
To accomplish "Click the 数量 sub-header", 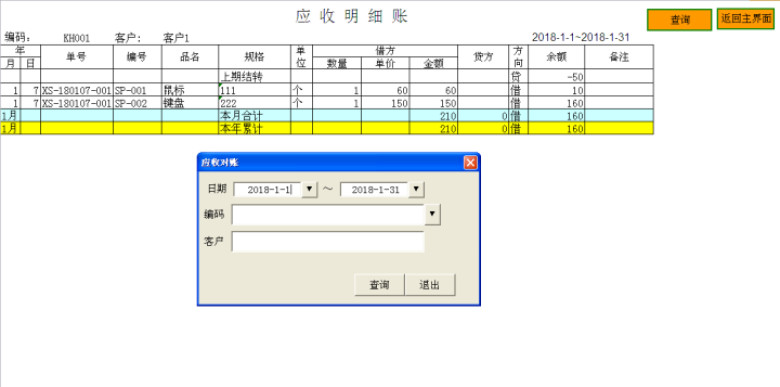I will pyautogui.click(x=337, y=63).
